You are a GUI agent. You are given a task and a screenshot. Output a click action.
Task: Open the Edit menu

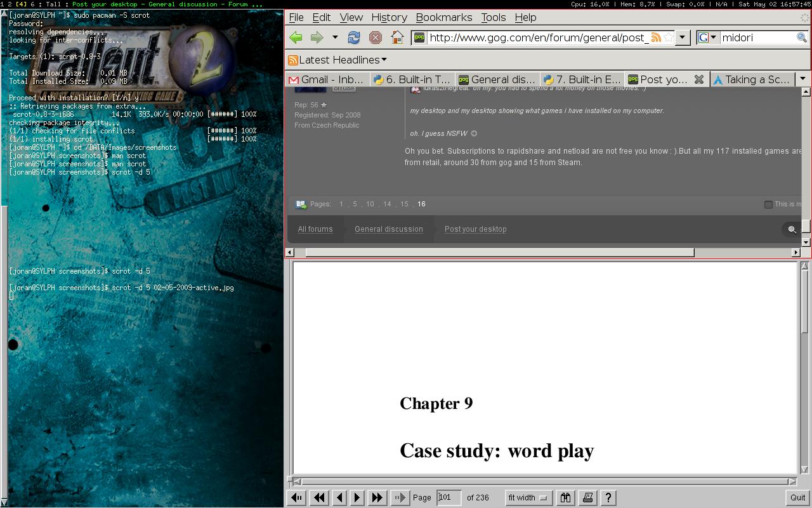pos(322,17)
